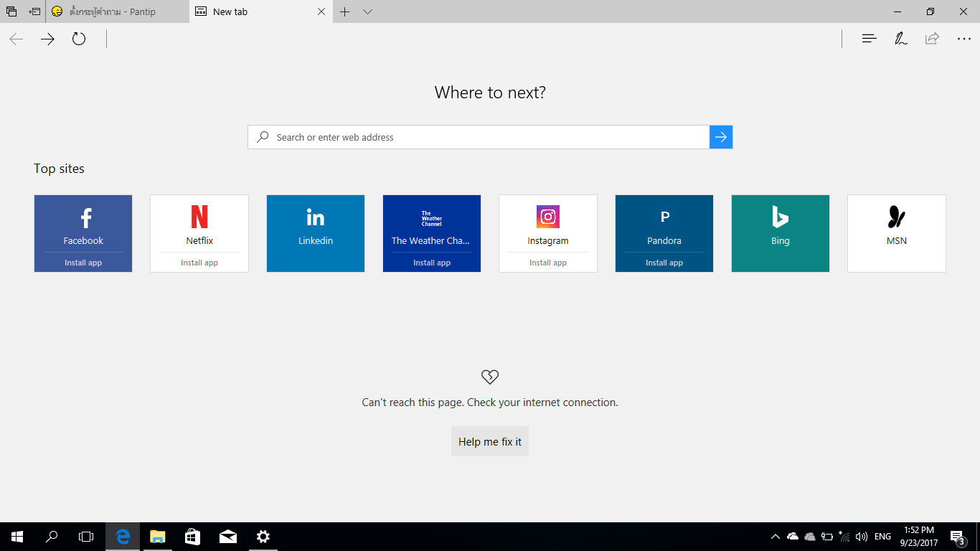Open Task View

86,537
